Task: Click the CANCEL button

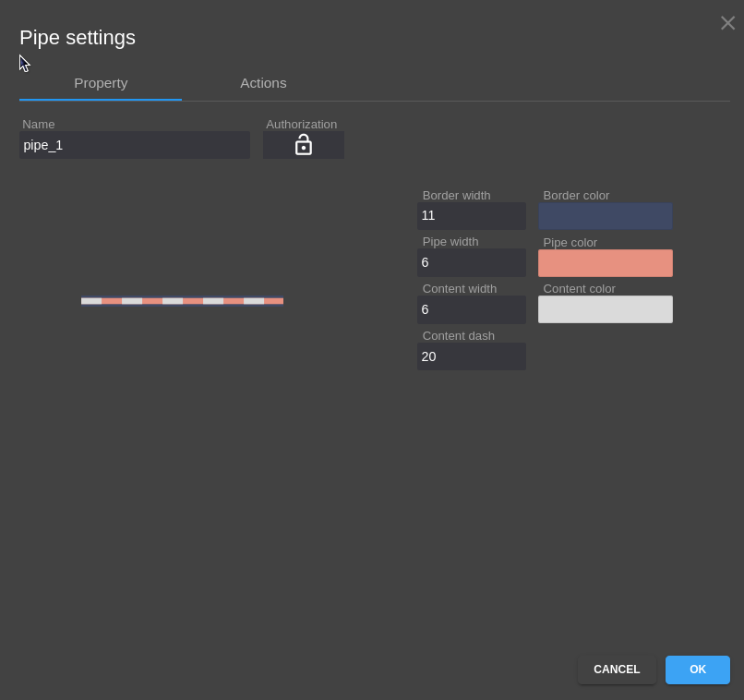Action: coord(617,670)
